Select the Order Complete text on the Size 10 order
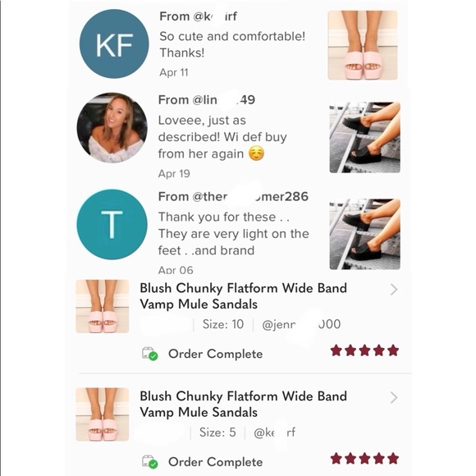 pos(216,354)
